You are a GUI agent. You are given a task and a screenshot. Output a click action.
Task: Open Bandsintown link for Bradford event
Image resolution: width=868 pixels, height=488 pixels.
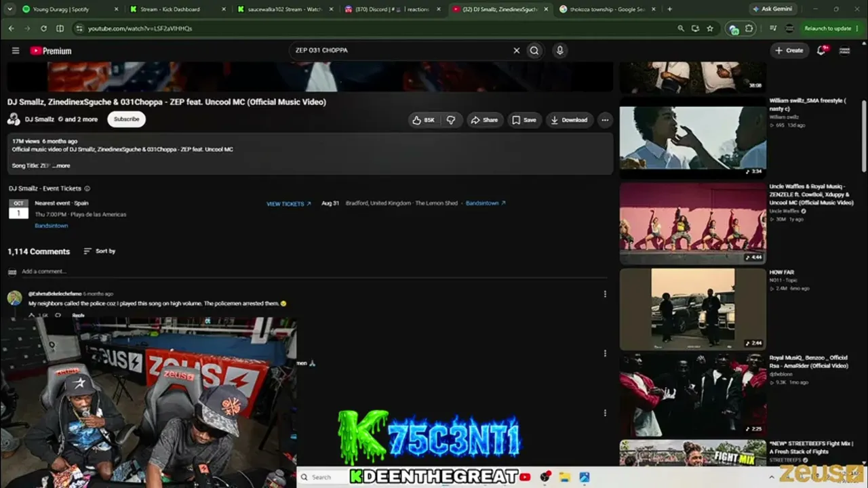[x=486, y=203]
